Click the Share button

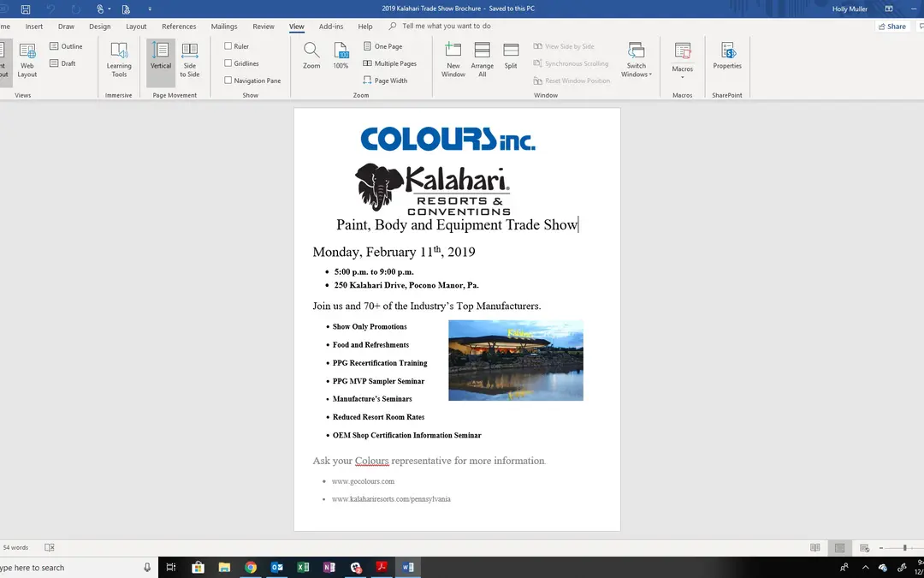pyautogui.click(x=892, y=27)
